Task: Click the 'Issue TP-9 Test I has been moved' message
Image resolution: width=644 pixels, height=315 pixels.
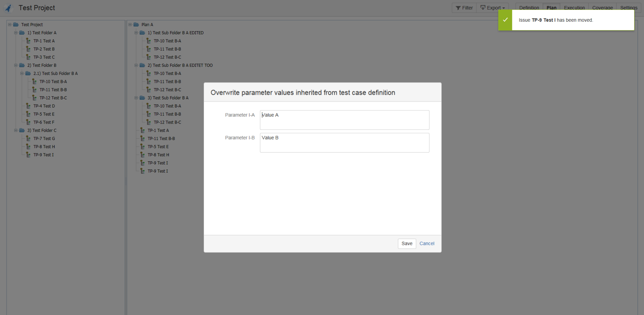Action: (x=556, y=20)
